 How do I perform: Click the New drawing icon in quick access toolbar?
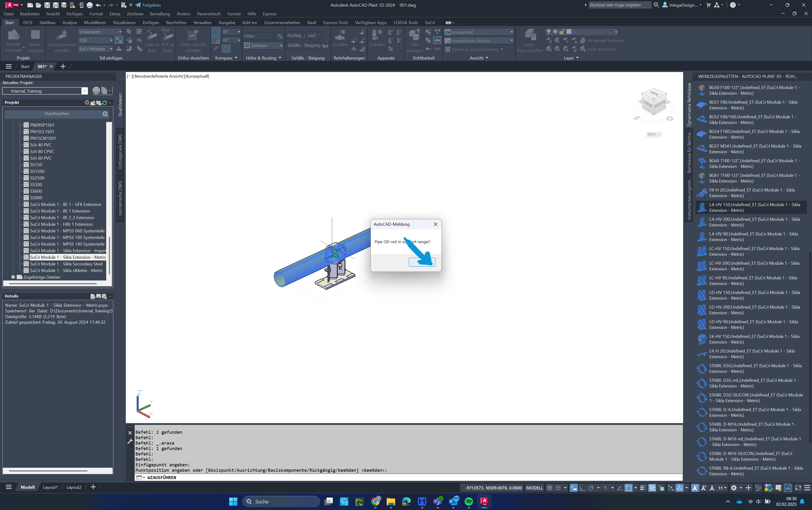coord(30,5)
